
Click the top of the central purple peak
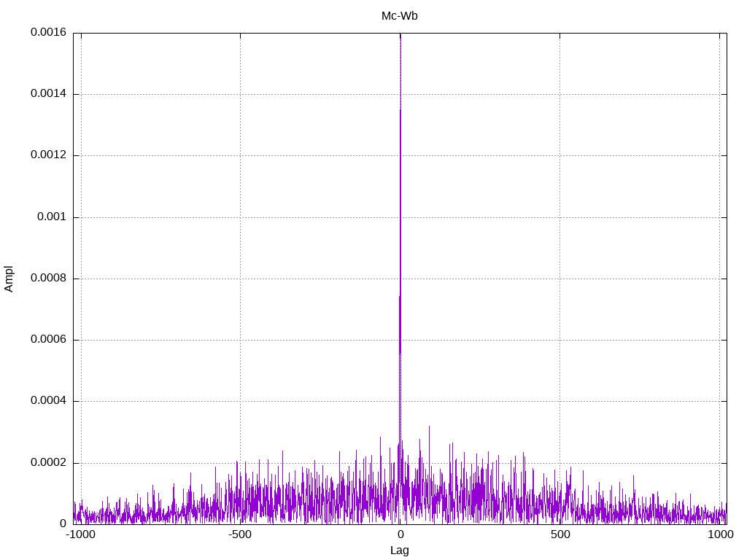400,111
